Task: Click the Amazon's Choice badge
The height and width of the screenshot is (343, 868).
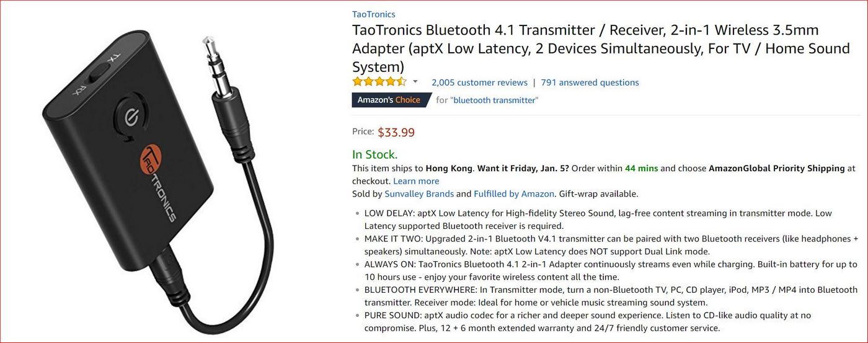Action: [x=389, y=100]
